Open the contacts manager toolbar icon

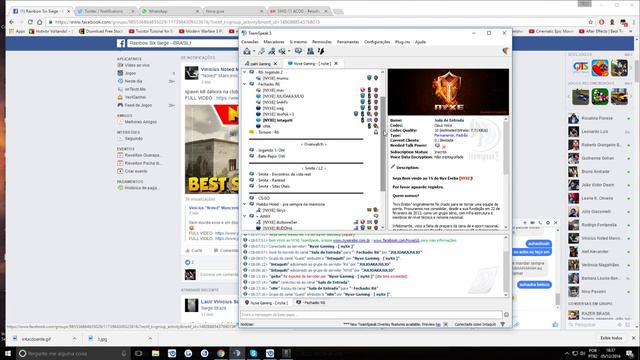point(311,51)
